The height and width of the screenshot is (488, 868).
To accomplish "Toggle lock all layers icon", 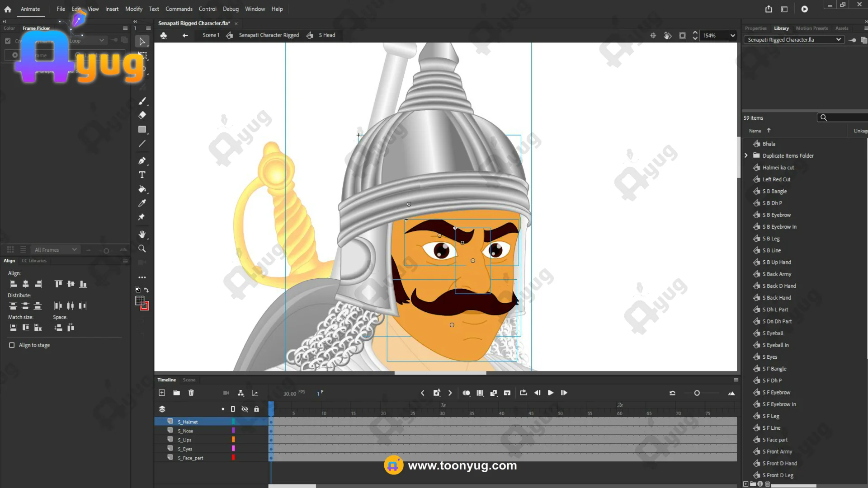I will 256,409.
